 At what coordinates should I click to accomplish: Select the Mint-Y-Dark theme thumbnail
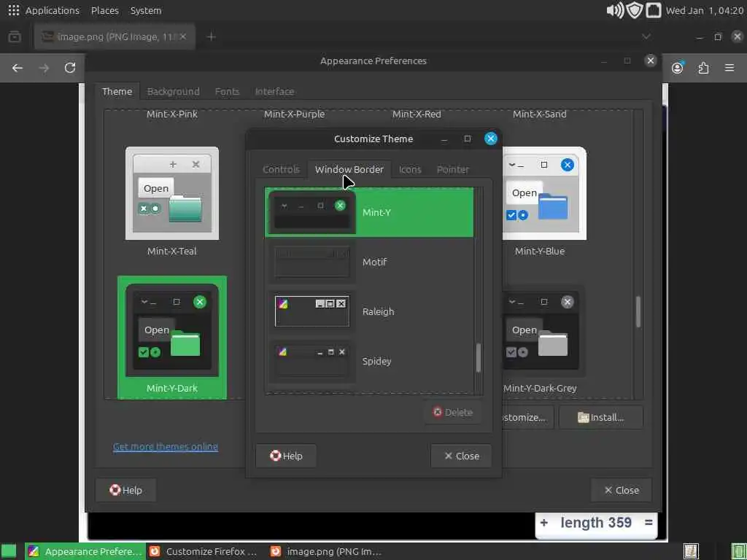point(172,330)
